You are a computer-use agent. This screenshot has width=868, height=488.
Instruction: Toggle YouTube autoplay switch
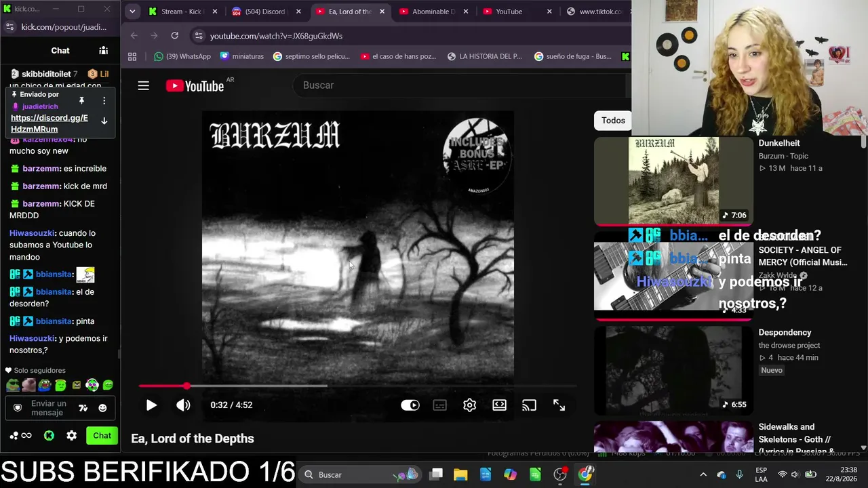click(410, 405)
